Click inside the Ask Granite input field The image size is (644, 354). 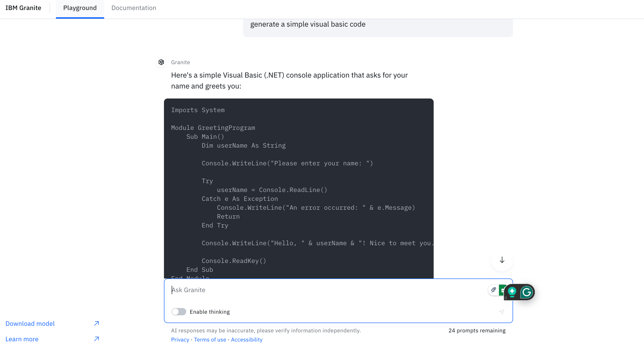pyautogui.click(x=302, y=290)
